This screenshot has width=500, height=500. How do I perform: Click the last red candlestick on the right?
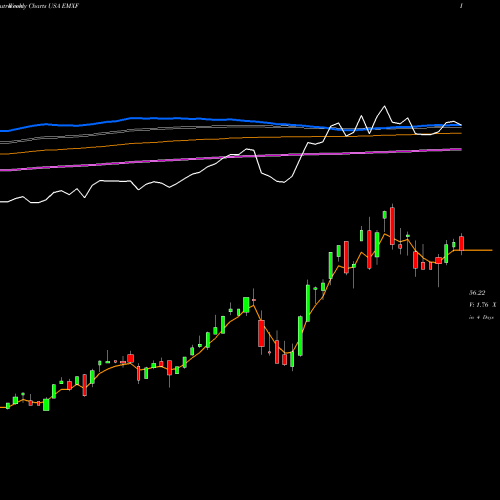[461, 243]
